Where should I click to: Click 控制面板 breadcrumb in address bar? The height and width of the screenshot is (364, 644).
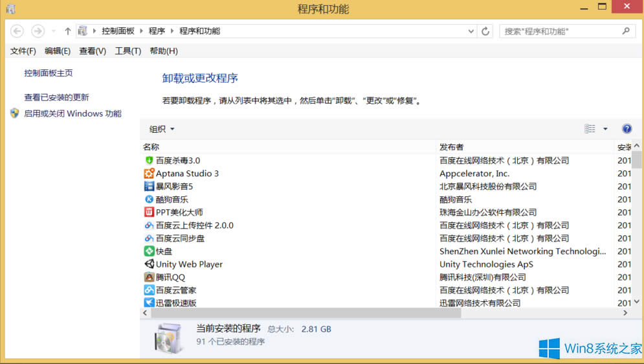pyautogui.click(x=118, y=31)
